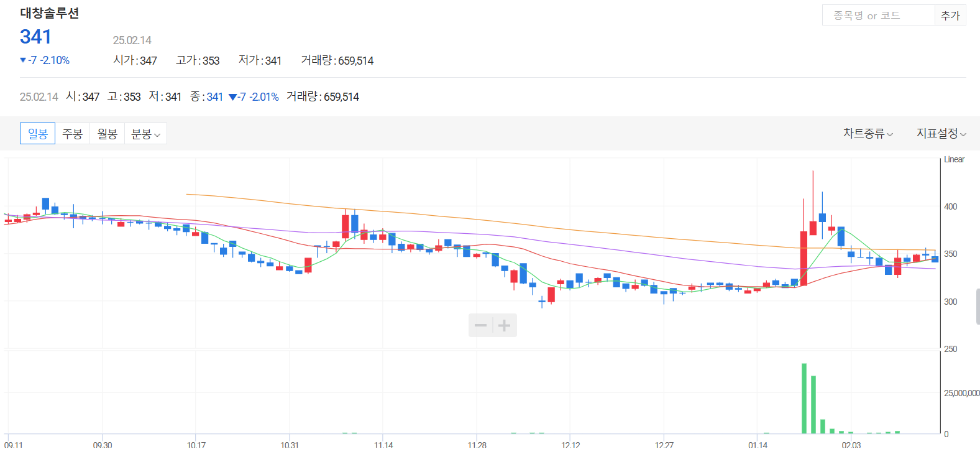
Task: Click the 11.14 date axis label
Action: [x=383, y=445]
